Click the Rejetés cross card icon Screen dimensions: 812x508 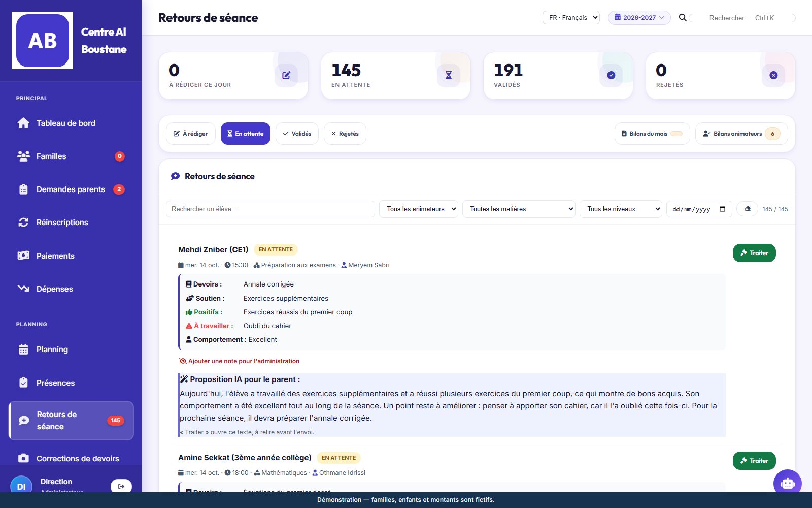pyautogui.click(x=773, y=75)
